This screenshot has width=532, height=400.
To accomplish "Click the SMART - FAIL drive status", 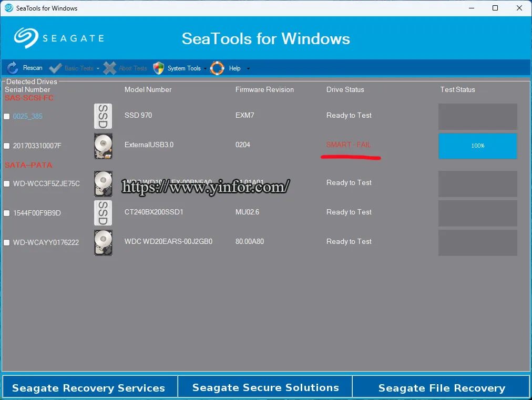I will point(349,145).
